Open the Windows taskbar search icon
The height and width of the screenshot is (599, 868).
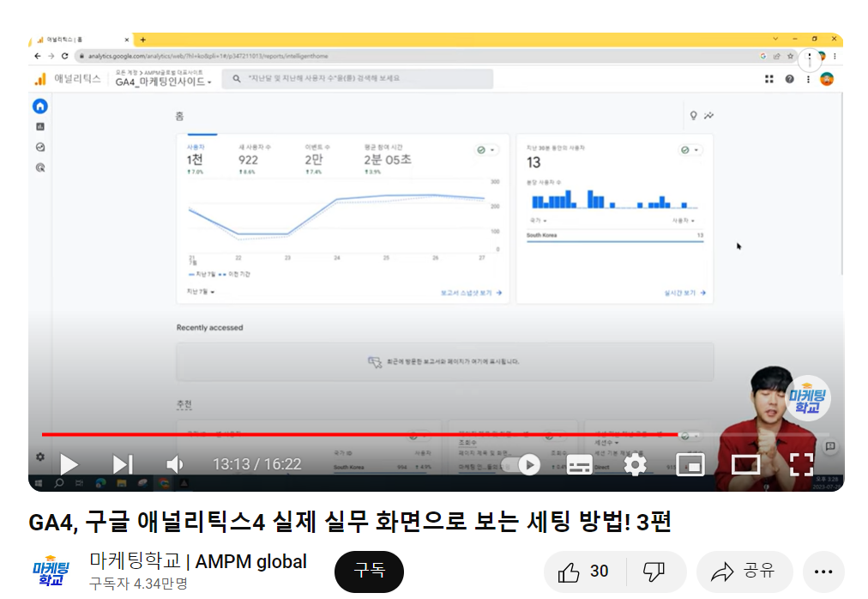click(x=58, y=483)
